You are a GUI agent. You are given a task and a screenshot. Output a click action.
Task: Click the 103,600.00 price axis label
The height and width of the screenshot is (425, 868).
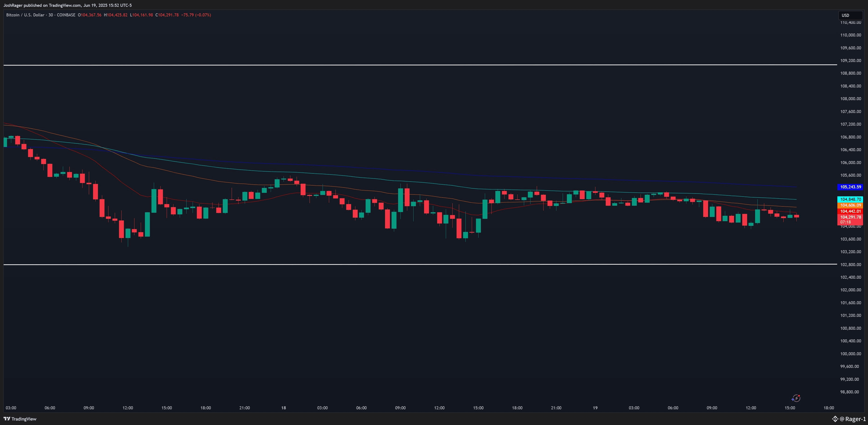click(x=850, y=239)
